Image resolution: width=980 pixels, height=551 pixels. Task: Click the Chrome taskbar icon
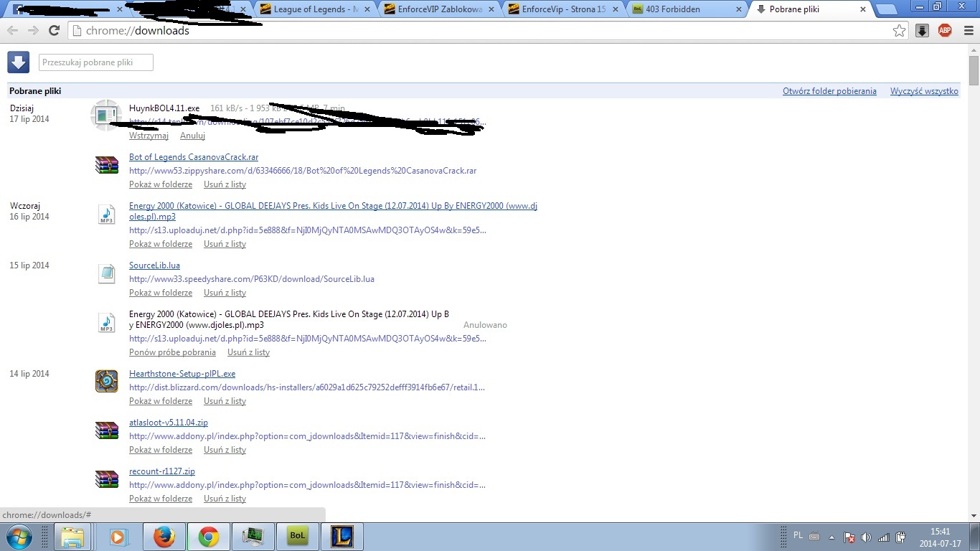click(209, 537)
